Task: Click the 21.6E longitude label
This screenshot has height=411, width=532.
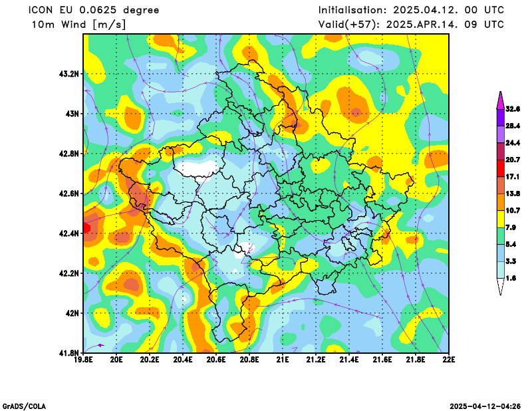Action: tap(382, 359)
